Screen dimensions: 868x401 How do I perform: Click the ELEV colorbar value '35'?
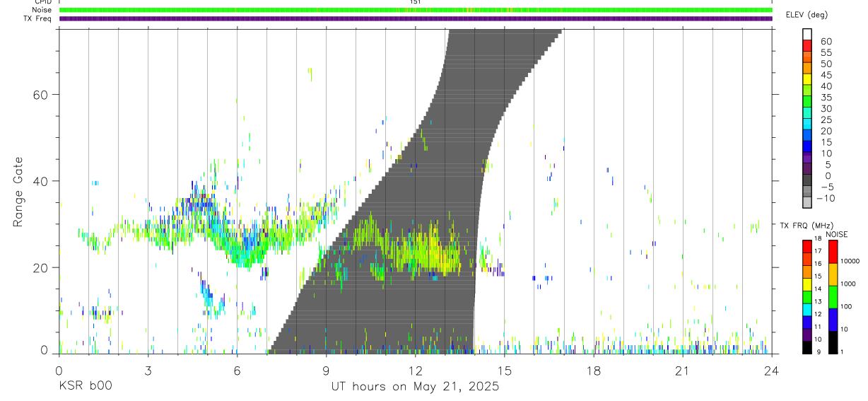pos(826,98)
